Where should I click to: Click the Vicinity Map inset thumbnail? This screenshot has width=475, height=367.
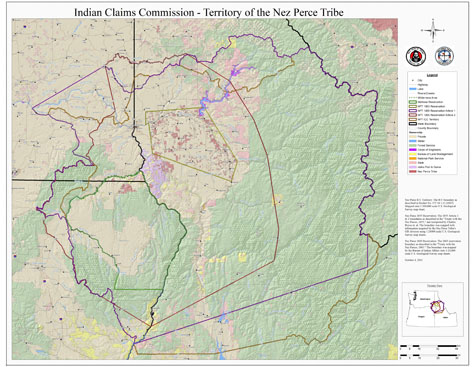click(432, 309)
